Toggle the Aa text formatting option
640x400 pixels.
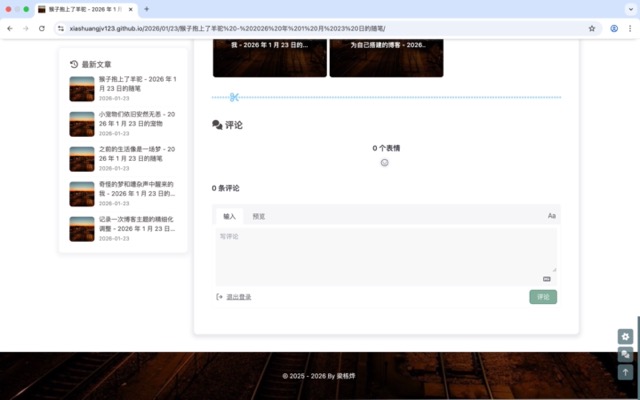pos(551,216)
